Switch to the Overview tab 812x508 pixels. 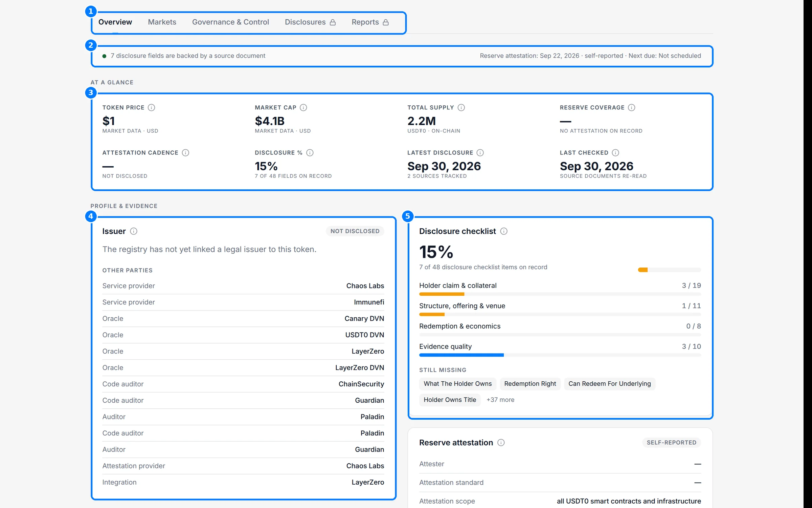115,22
